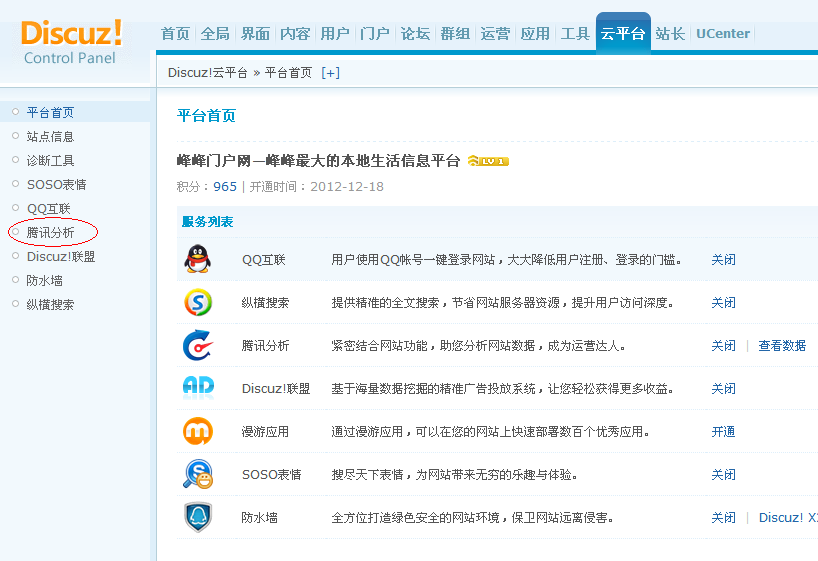Select 纵横搜索 in the sidebar
Viewport: 818px width, 561px height.
pyautogui.click(x=51, y=304)
